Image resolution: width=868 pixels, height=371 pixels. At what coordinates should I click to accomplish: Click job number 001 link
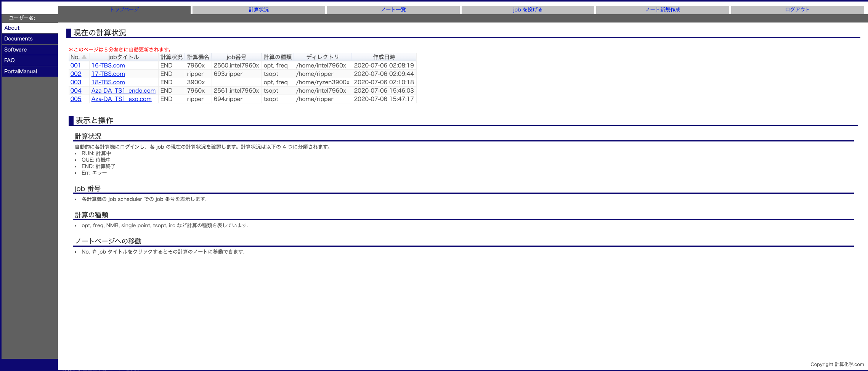coord(76,66)
